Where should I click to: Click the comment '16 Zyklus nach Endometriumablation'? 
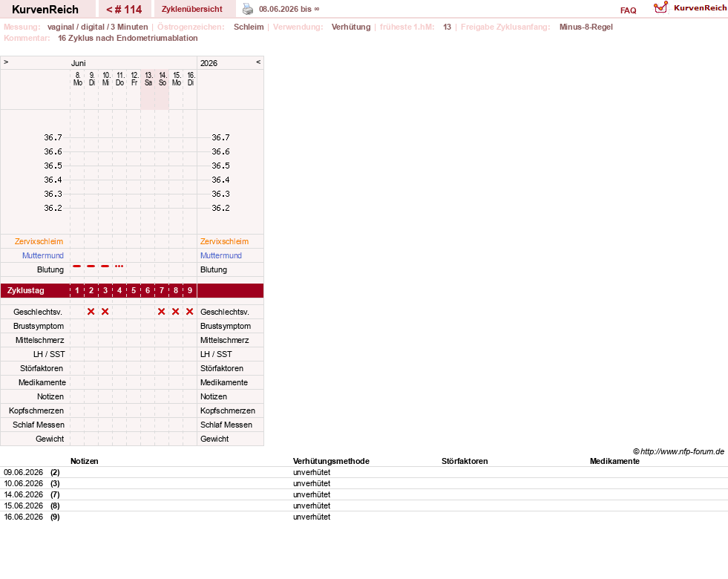coord(128,38)
